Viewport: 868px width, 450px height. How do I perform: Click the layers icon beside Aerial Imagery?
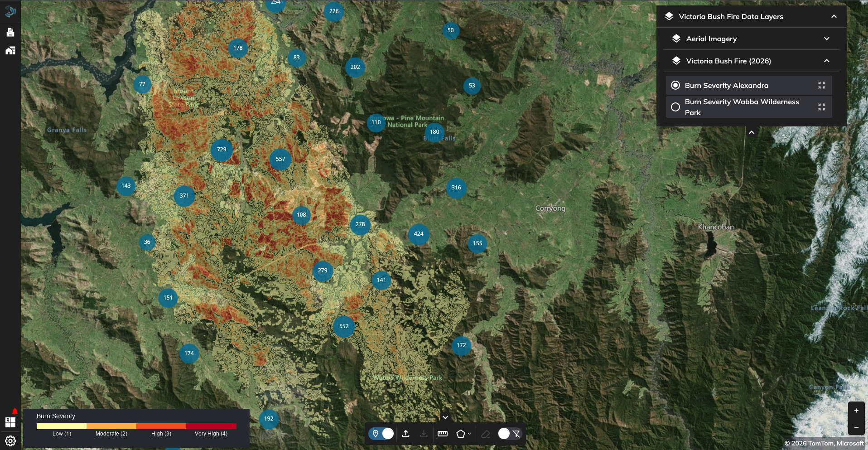676,39
